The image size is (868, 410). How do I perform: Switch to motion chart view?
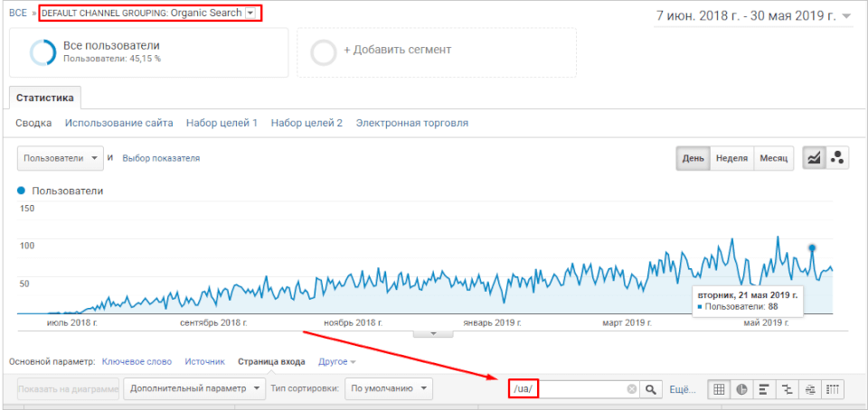[837, 158]
